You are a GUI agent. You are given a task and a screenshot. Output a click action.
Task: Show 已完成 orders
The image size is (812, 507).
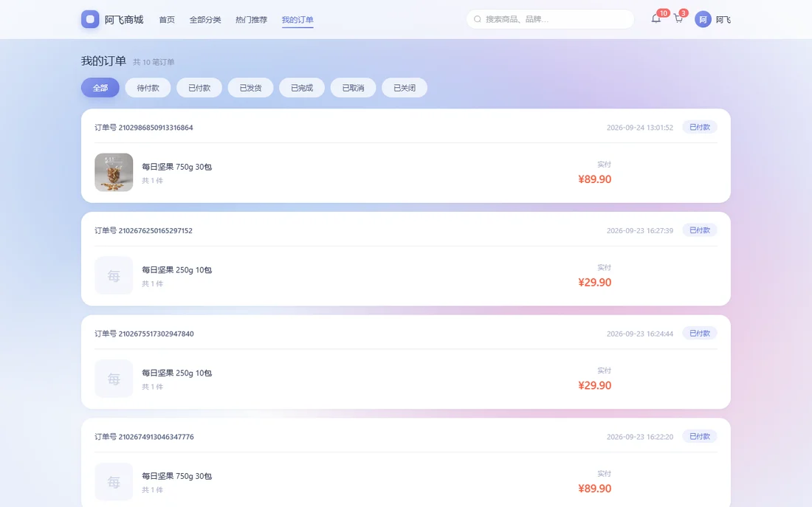click(x=302, y=88)
